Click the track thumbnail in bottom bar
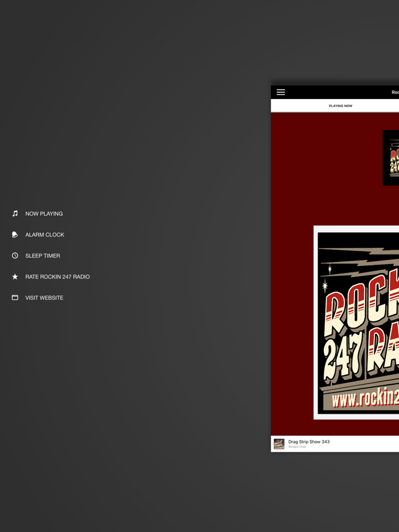This screenshot has height=532, width=399. click(279, 444)
